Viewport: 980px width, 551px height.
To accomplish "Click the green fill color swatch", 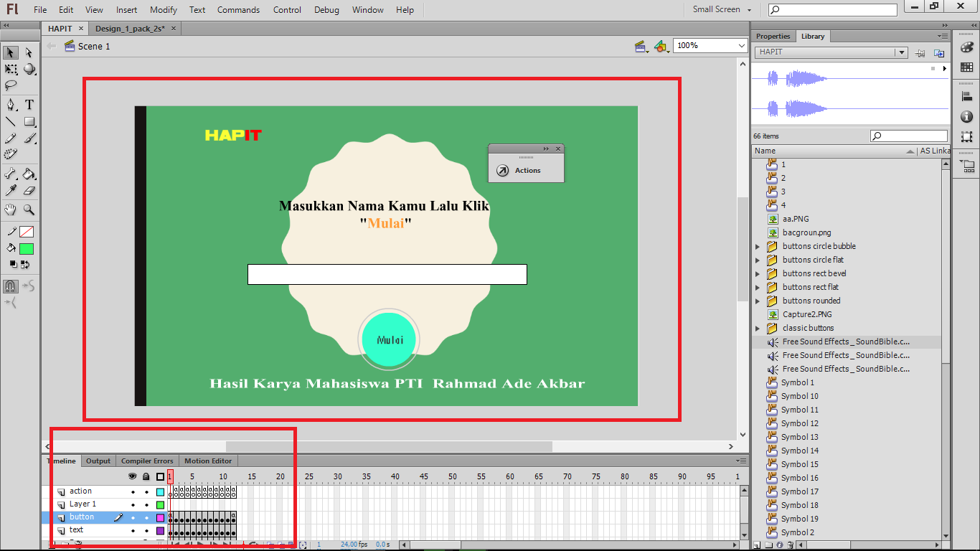I will 27,249.
